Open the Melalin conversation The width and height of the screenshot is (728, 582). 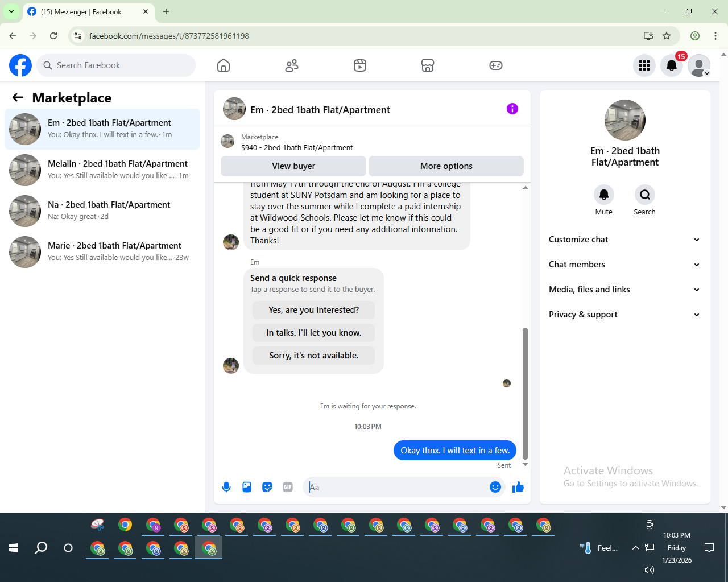pyautogui.click(x=102, y=170)
